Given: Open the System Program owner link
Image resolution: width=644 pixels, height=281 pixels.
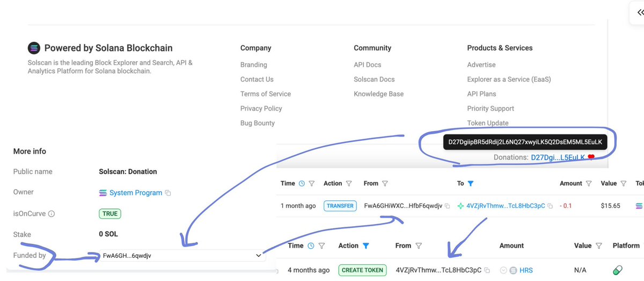Looking at the screenshot, I should point(136,193).
